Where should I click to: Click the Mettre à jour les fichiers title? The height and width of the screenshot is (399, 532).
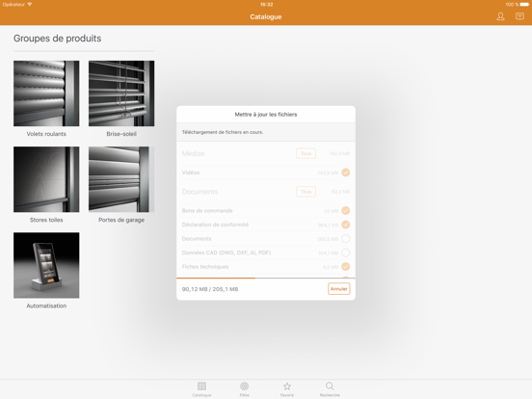coord(266,115)
